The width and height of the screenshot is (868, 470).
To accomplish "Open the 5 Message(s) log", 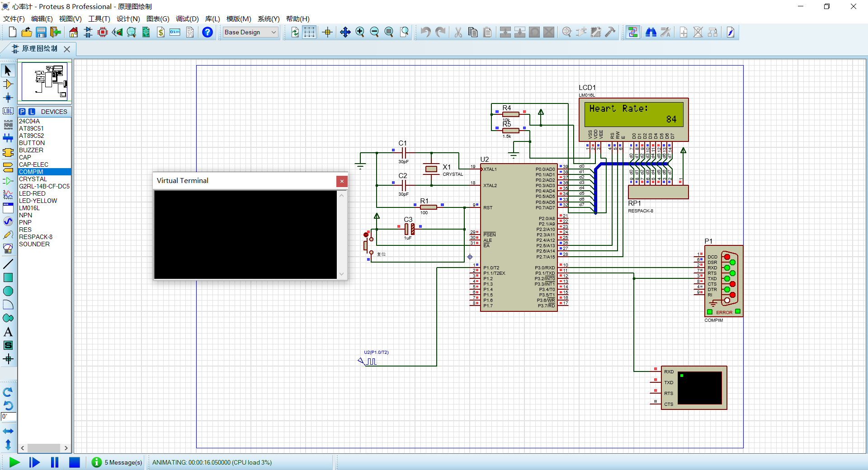I will (x=117, y=462).
